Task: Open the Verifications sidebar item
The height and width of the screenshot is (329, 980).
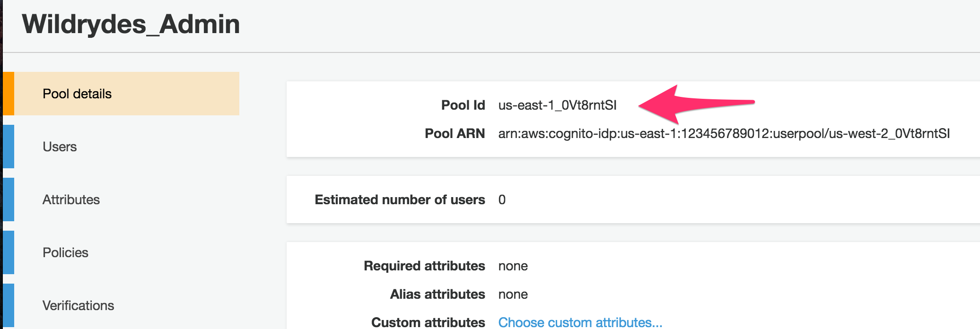Action: click(x=121, y=305)
